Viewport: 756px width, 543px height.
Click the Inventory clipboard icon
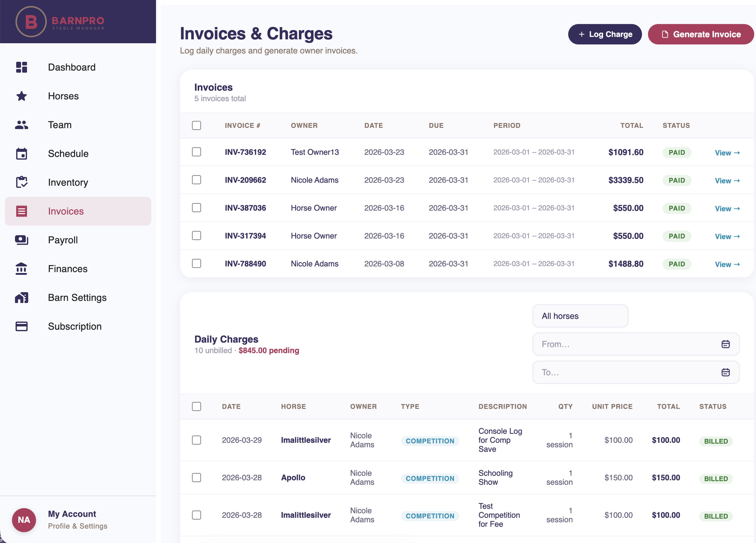point(21,182)
